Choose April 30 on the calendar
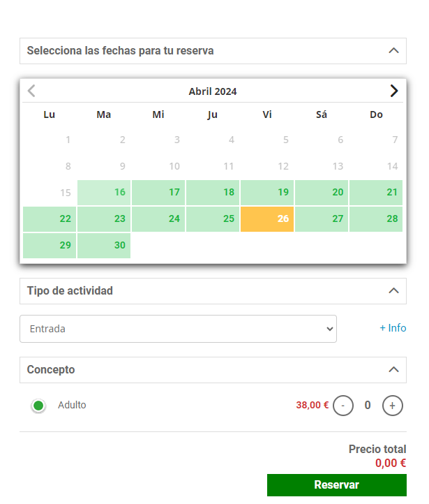Screen dimensions: 429x504 pyautogui.click(x=104, y=246)
